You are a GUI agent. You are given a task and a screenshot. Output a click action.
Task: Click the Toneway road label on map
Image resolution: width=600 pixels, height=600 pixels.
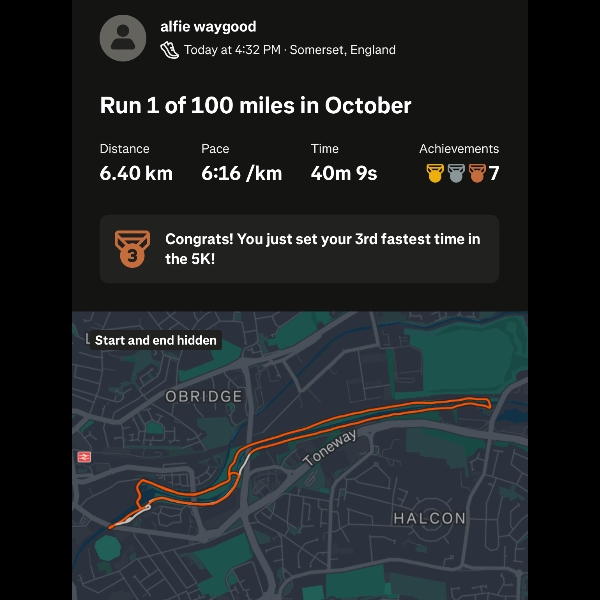click(x=330, y=447)
